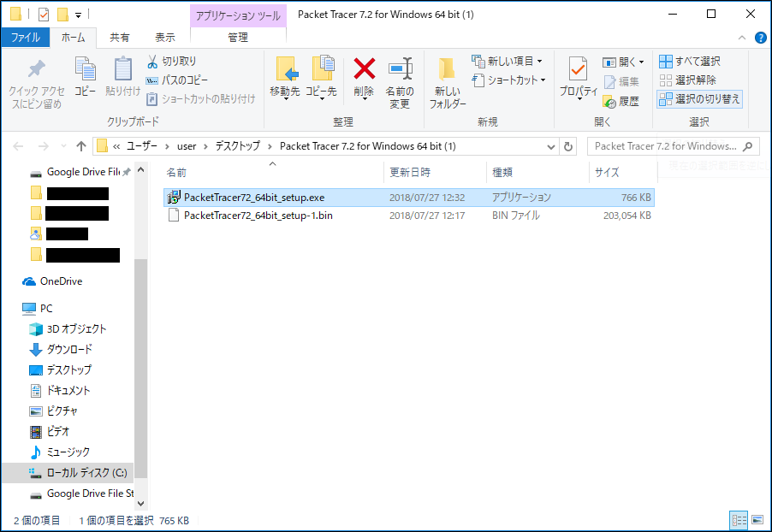Open Quick Access Toolbar customize dropdown
The width and height of the screenshot is (772, 532).
click(78, 15)
